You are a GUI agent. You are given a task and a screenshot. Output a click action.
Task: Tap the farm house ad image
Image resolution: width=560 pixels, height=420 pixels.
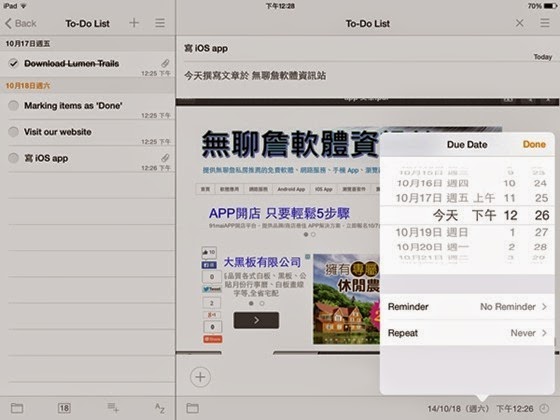346,299
